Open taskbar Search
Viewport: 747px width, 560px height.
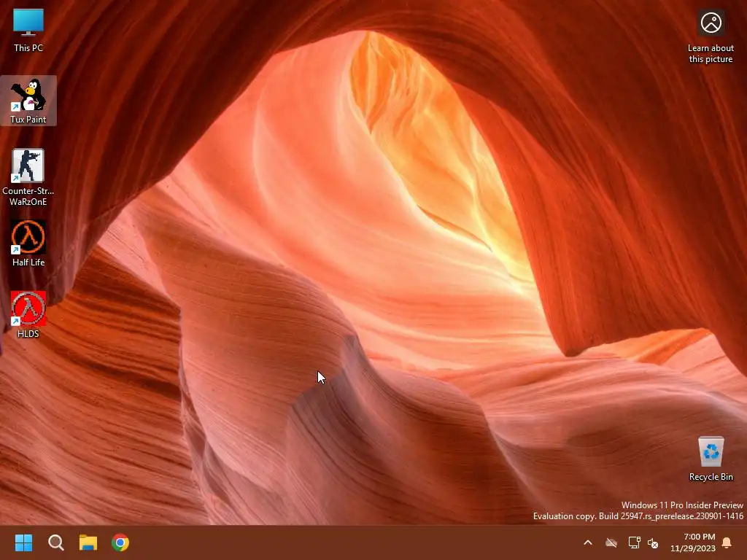pyautogui.click(x=55, y=542)
